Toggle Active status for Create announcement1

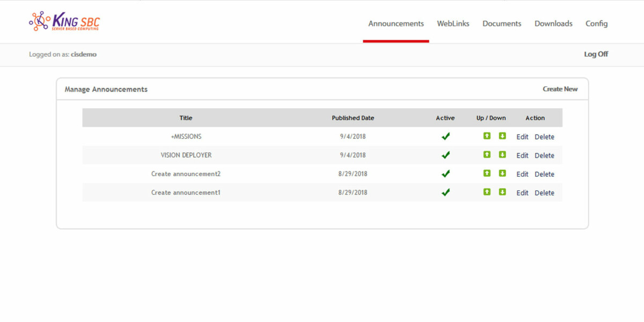click(445, 192)
